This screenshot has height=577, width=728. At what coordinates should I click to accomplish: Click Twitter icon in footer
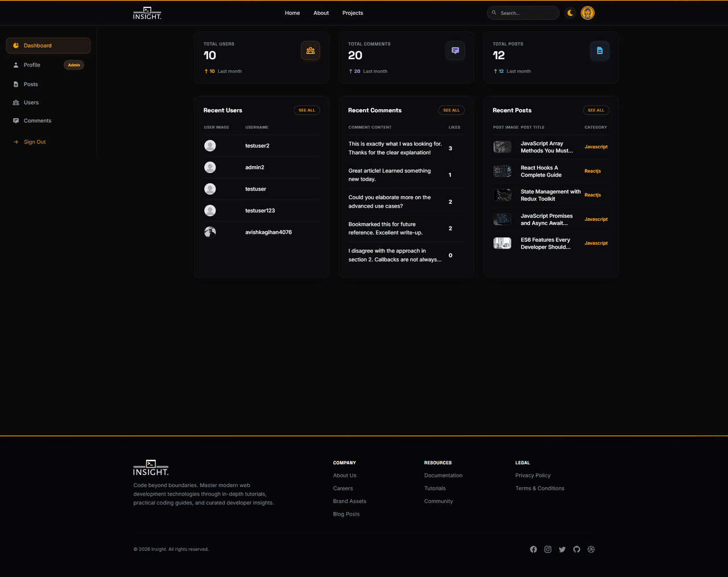pos(562,549)
